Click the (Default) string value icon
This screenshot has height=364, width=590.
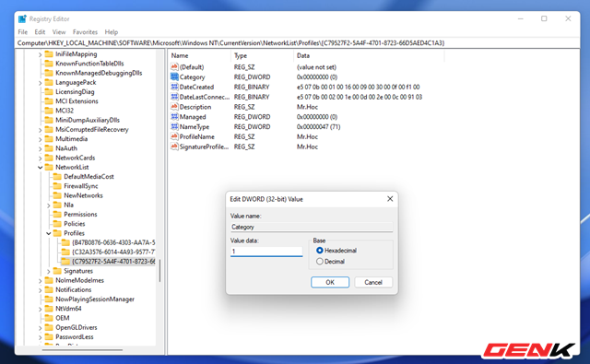tap(174, 67)
